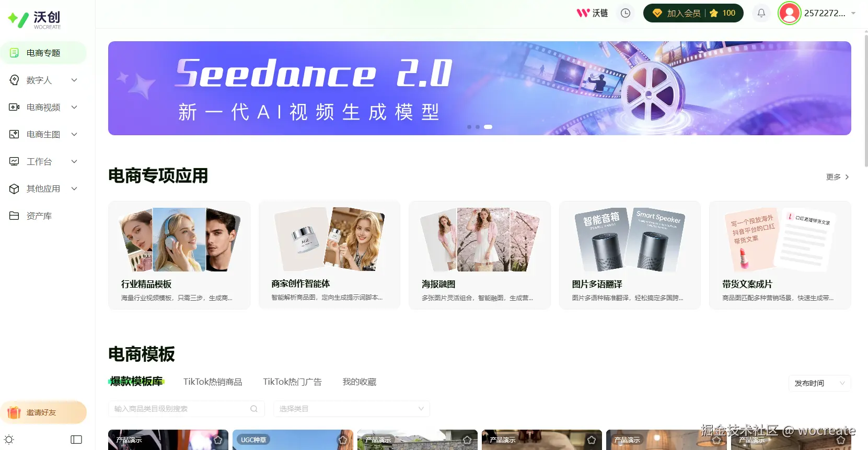Open 电商专题 in sidebar
The width and height of the screenshot is (868, 450).
coord(43,53)
